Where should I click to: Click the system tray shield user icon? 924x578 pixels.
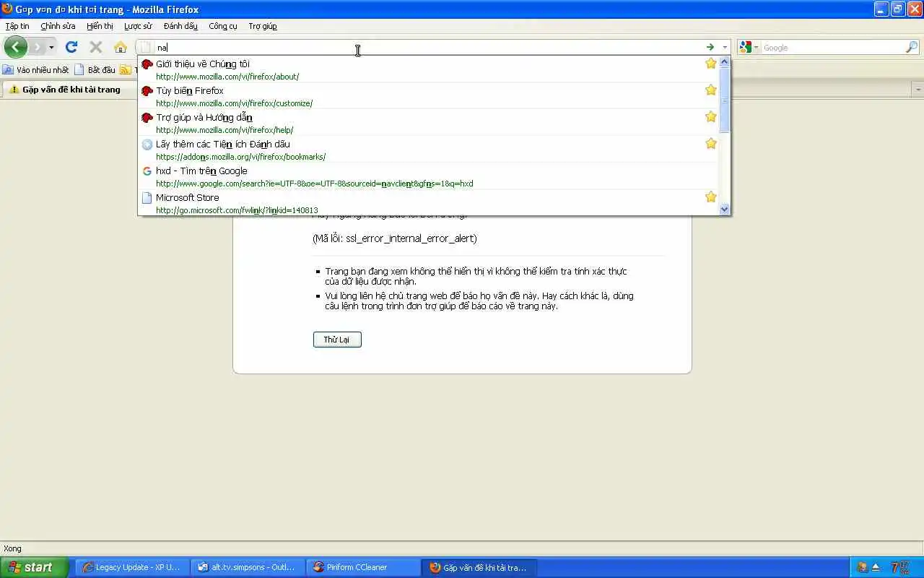pyautogui.click(x=862, y=567)
